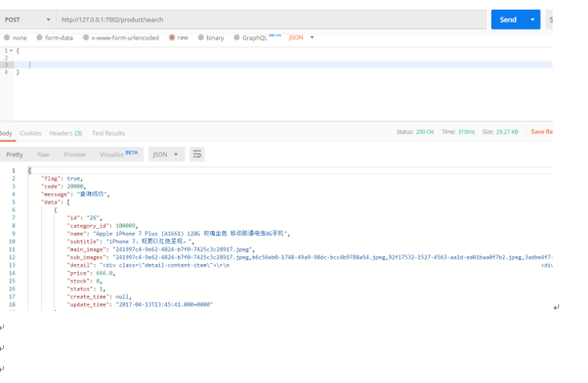Open the Send button dropdown arrow
588x383 pixels.
533,19
